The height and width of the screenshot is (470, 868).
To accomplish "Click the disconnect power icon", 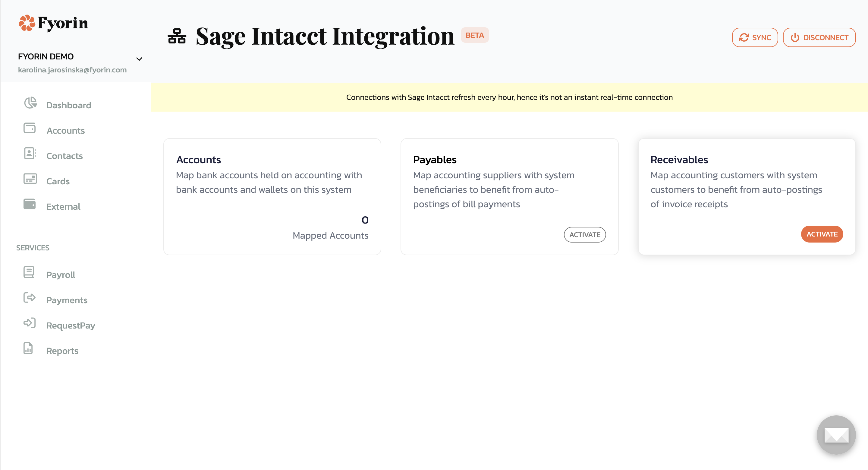I will (795, 37).
